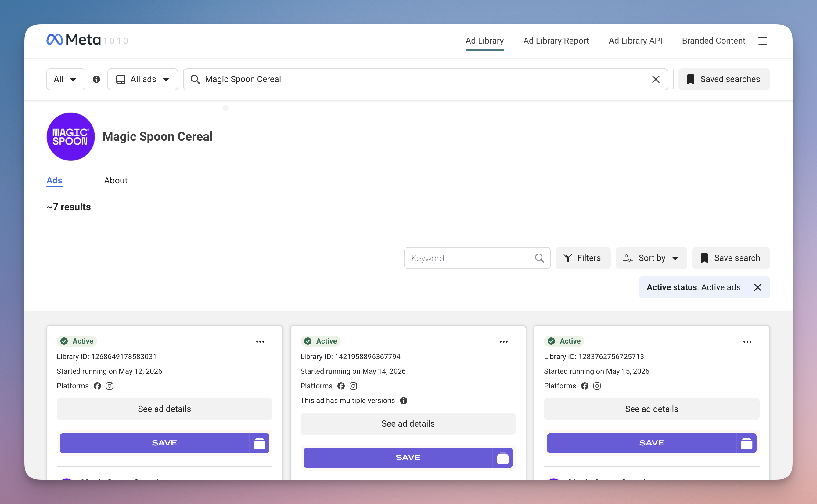Click the Save search button
This screenshot has height=504, width=817.
click(x=731, y=258)
